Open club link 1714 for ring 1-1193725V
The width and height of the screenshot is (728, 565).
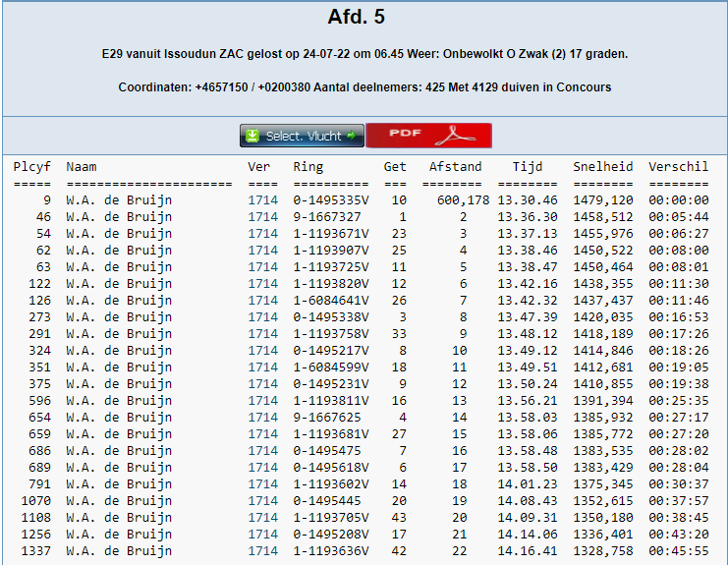coord(262,267)
